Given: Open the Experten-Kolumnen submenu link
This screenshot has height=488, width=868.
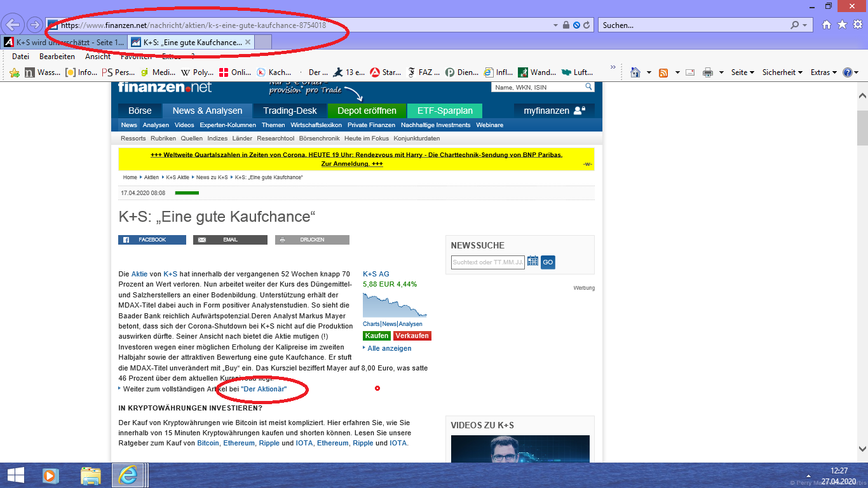Looking at the screenshot, I should coord(227,125).
